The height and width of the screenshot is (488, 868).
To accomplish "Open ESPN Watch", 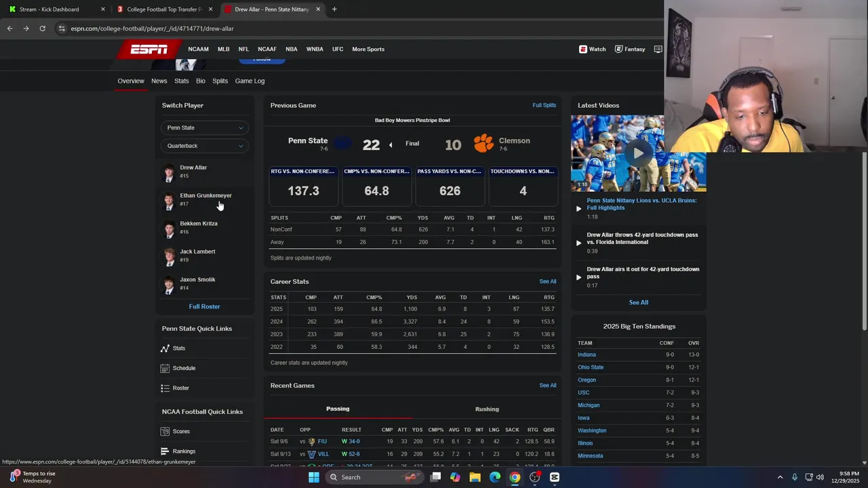I will point(592,49).
